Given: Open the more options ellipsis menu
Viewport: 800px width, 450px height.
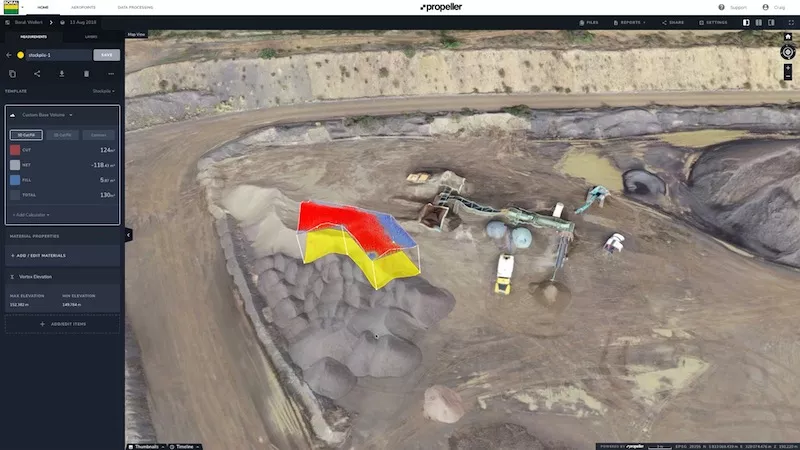Looking at the screenshot, I should (111, 73).
